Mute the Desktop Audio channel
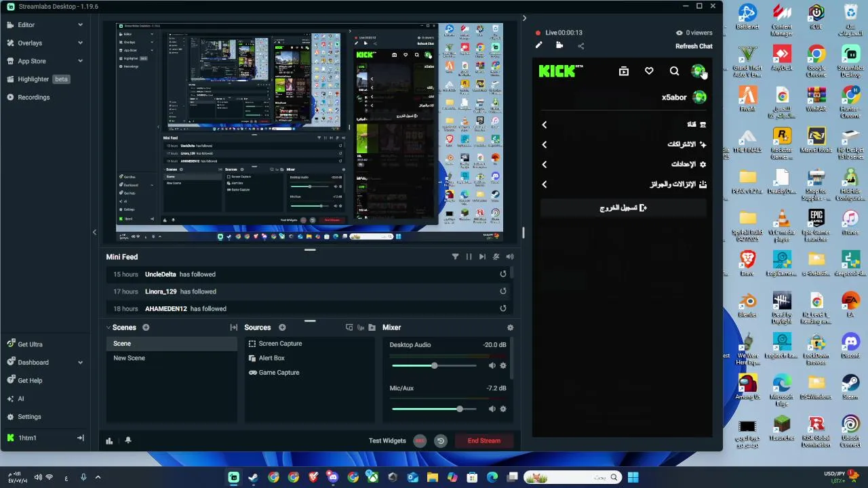The image size is (868, 488). pos(492,365)
